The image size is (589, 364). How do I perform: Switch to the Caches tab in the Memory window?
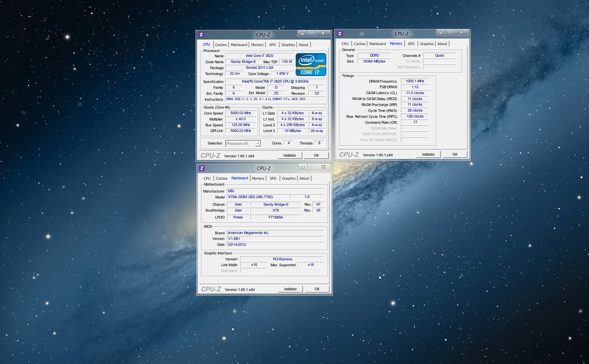click(x=360, y=44)
